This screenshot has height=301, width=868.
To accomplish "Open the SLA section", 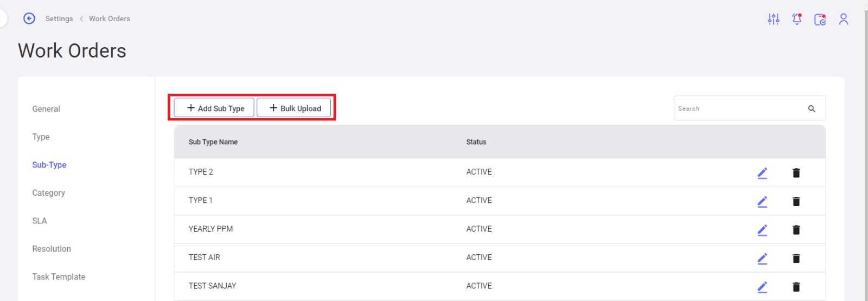I will pos(40,221).
